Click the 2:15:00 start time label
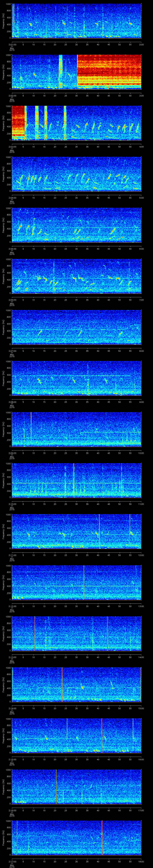Image resolution: width=153 pixels, height=868 pixels. (12, 760)
